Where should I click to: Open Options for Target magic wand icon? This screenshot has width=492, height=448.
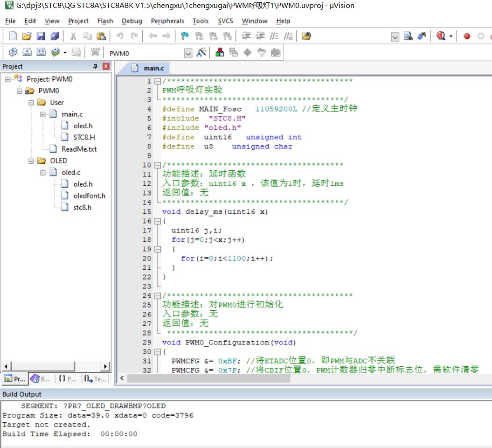[x=201, y=52]
